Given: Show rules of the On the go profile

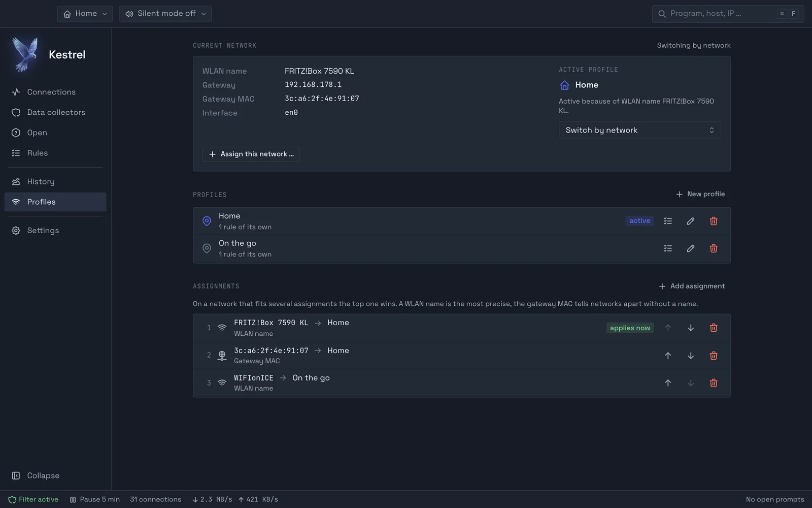Looking at the screenshot, I should click(668, 248).
